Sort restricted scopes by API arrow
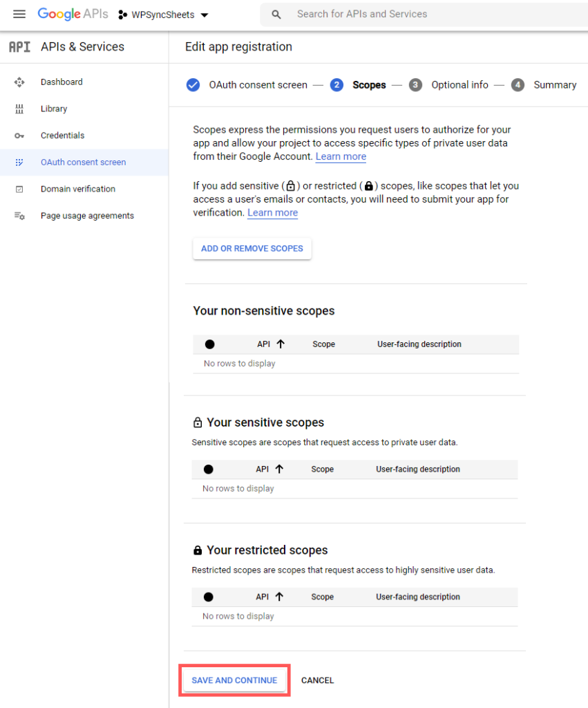Screen dimensions: 588x708 (x=279, y=597)
